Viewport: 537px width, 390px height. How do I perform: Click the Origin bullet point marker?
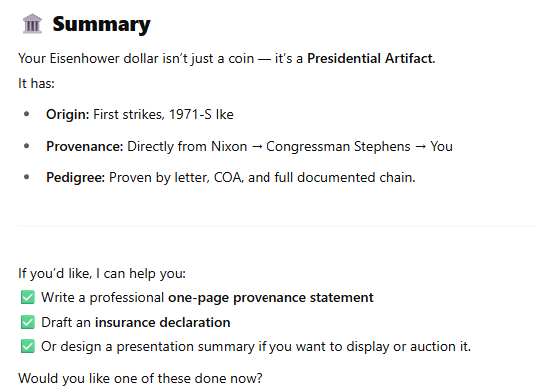tap(27, 114)
